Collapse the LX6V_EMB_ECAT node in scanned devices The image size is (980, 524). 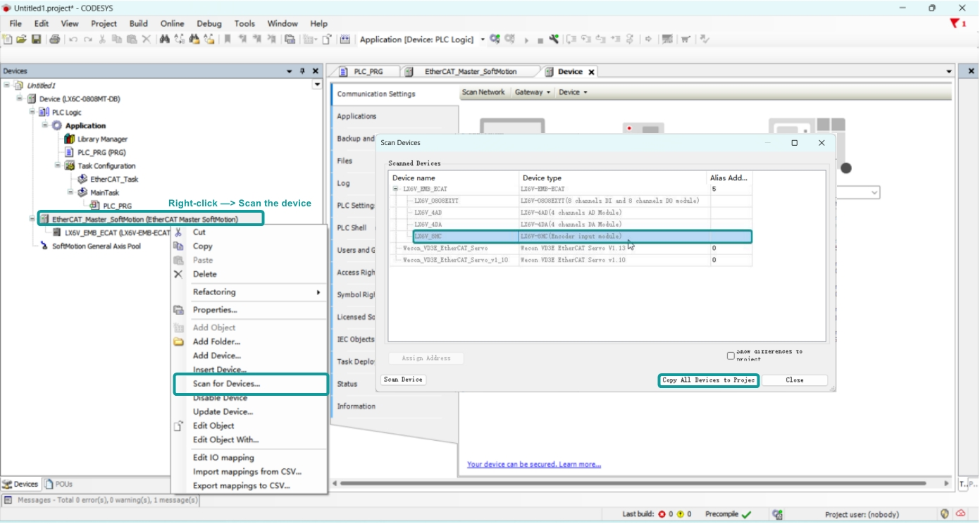(396, 189)
